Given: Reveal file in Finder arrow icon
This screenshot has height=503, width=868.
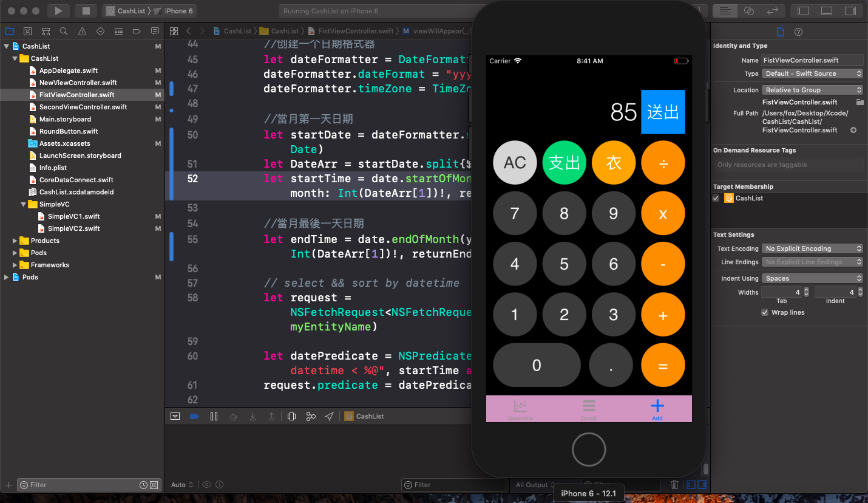Looking at the screenshot, I should (853, 130).
